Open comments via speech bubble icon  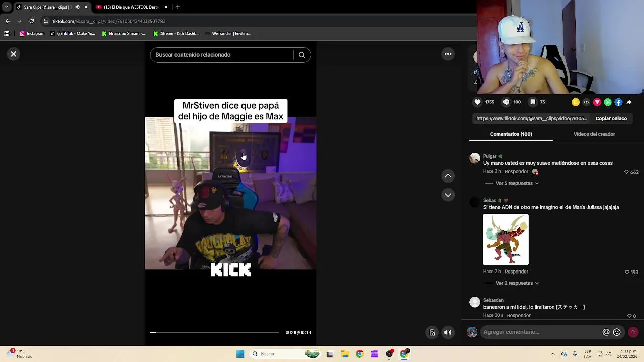pyautogui.click(x=506, y=102)
